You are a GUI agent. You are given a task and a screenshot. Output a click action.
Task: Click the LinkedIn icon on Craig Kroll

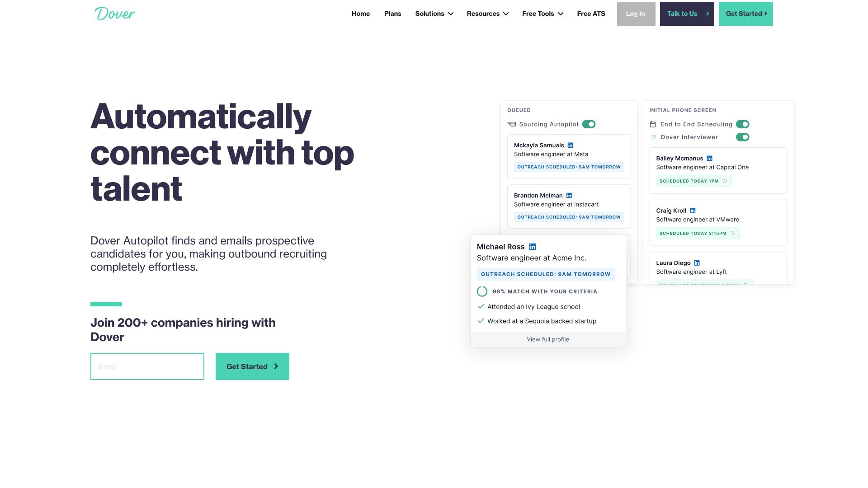pyautogui.click(x=693, y=210)
